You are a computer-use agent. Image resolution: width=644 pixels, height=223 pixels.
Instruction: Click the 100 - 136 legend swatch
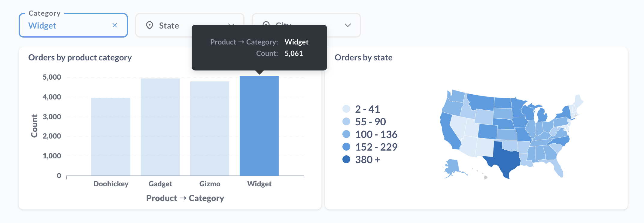[x=346, y=134]
